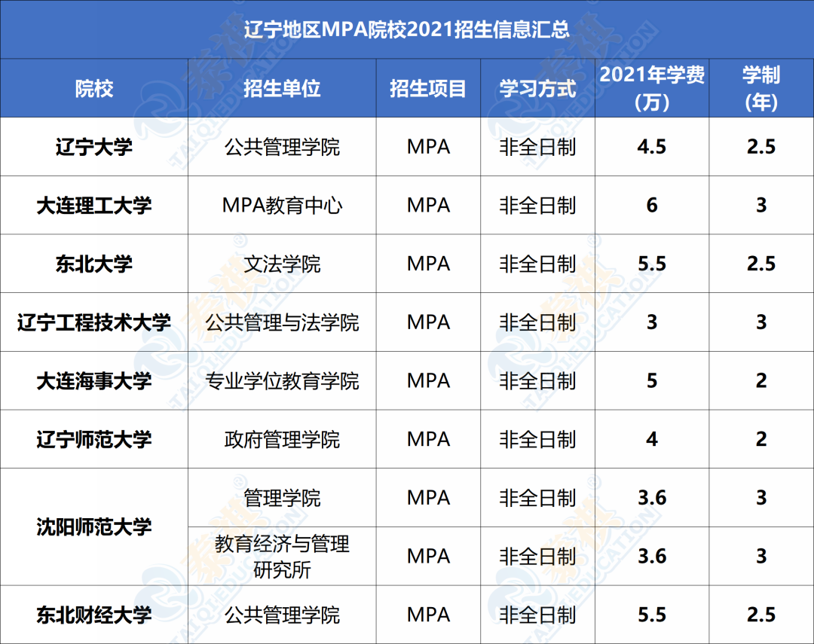814x644 pixels.
Task: Select the MPA教育中心 cell
Action: click(x=282, y=206)
